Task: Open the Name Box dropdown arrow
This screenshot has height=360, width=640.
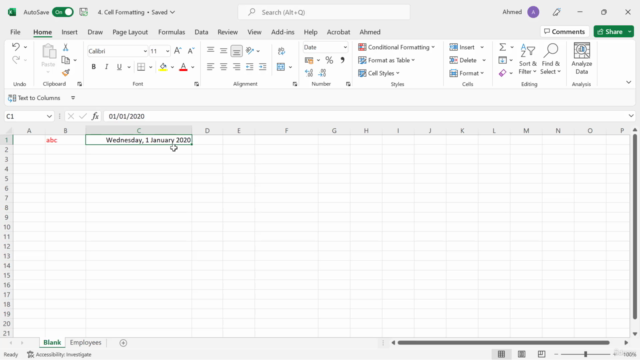Action: click(x=49, y=116)
